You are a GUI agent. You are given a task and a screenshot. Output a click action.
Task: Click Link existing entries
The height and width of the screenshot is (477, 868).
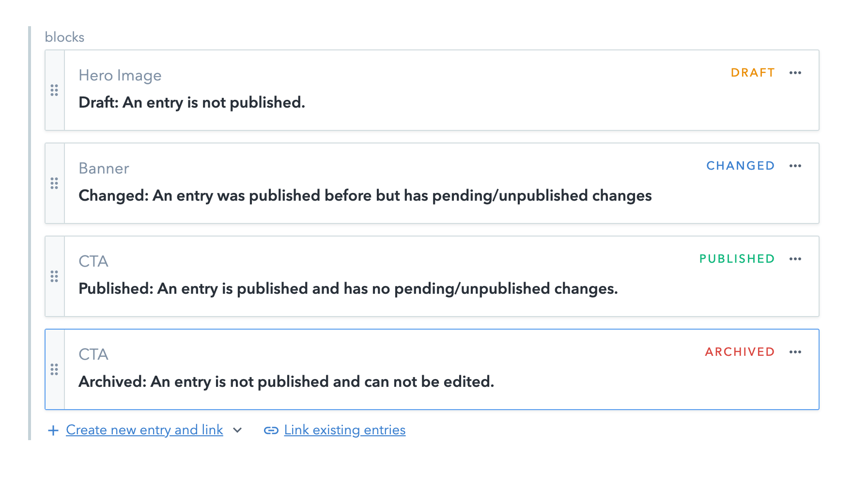coord(344,430)
